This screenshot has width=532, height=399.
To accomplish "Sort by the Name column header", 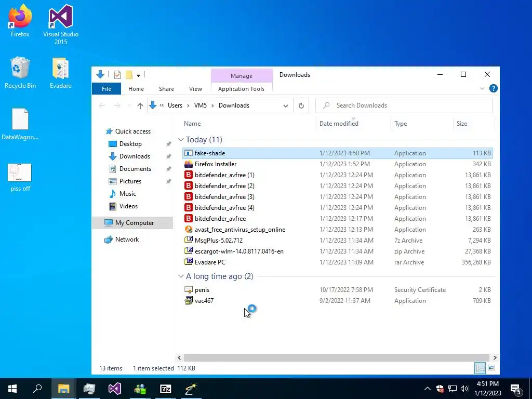I will click(192, 124).
